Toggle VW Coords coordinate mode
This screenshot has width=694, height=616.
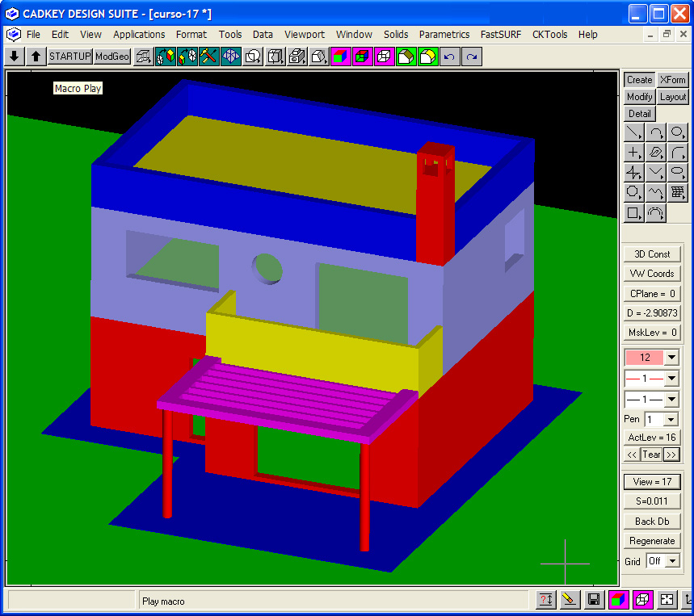[x=652, y=274]
